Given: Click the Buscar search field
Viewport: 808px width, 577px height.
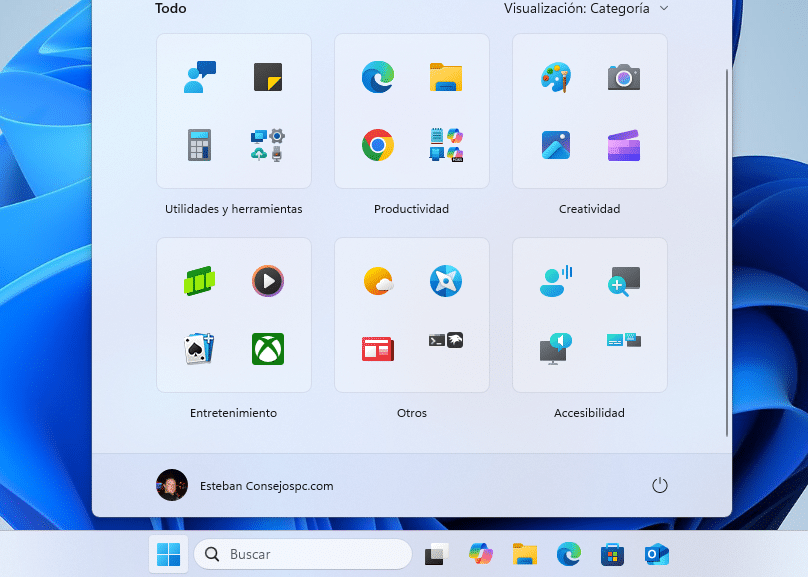Looking at the screenshot, I should click(300, 553).
